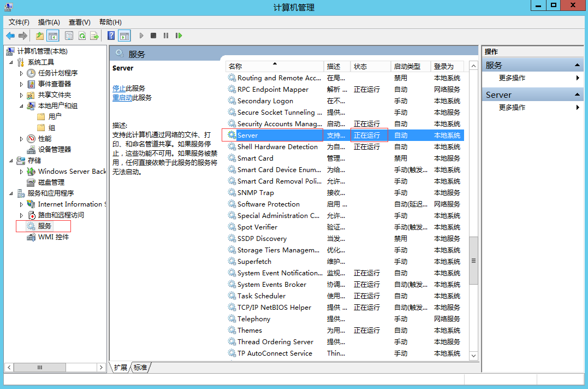
Task: Switch to the 标准 tab
Action: 140,368
